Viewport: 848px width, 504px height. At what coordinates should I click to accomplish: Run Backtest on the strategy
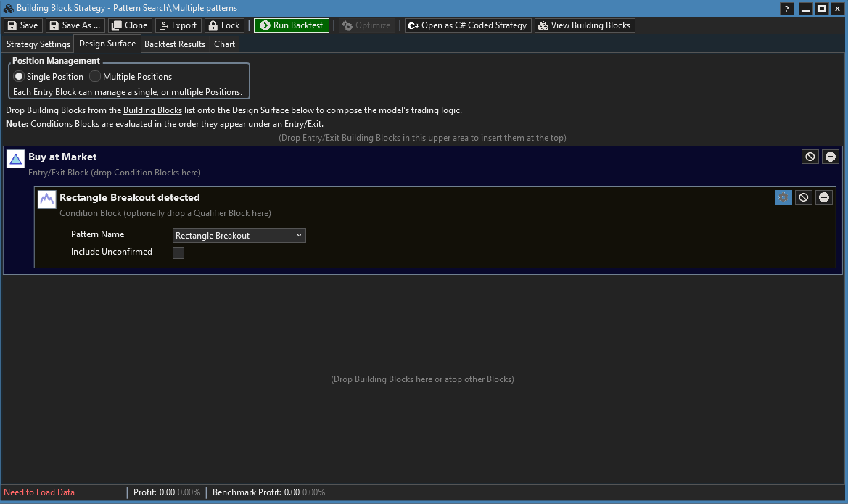click(292, 25)
